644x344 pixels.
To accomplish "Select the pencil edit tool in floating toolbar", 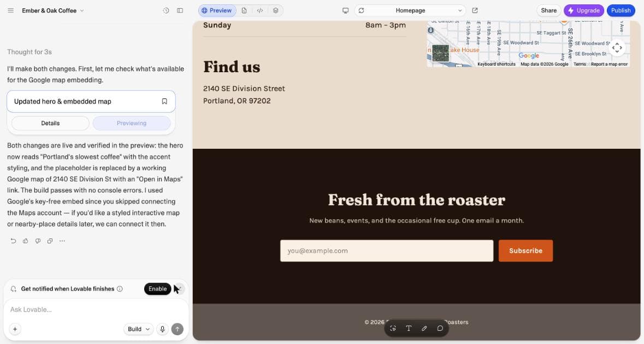I will point(424,328).
